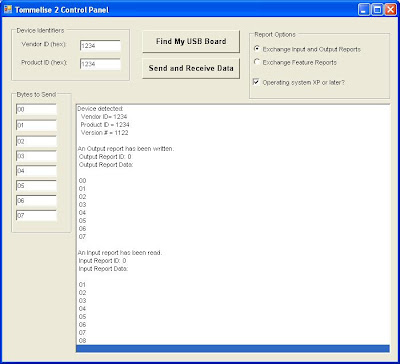The width and height of the screenshot is (400, 364).
Task: Click the byte field containing 03
Action: pos(36,156)
